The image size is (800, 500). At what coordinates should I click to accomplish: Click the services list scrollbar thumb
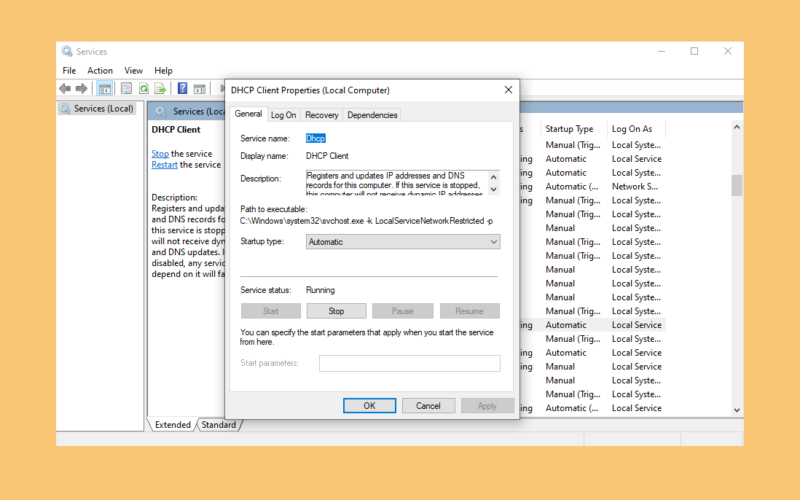click(x=737, y=185)
